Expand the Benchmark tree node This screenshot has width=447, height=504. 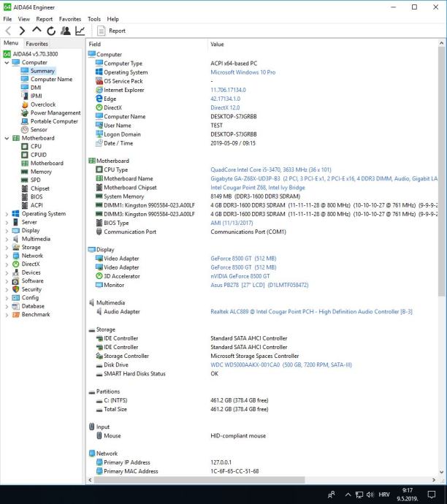pyautogui.click(x=7, y=315)
